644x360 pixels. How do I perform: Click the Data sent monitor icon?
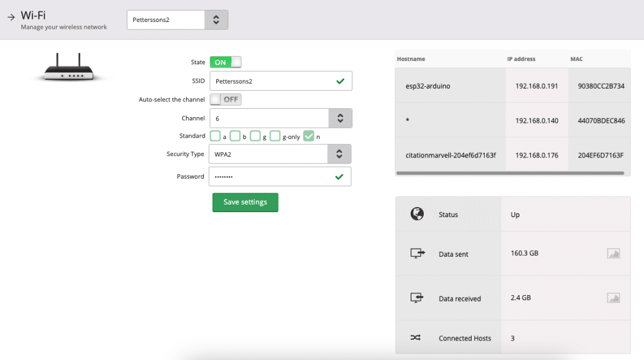point(417,254)
